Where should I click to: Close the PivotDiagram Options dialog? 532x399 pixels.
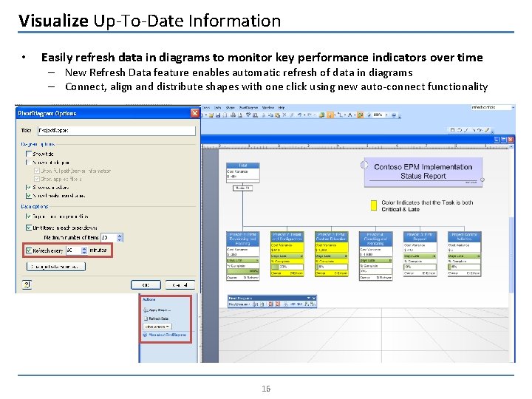coord(195,113)
